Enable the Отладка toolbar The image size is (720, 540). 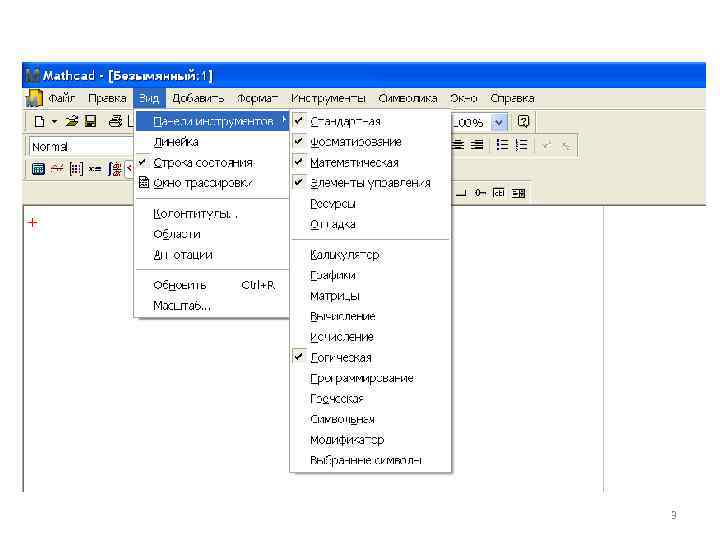(370, 225)
